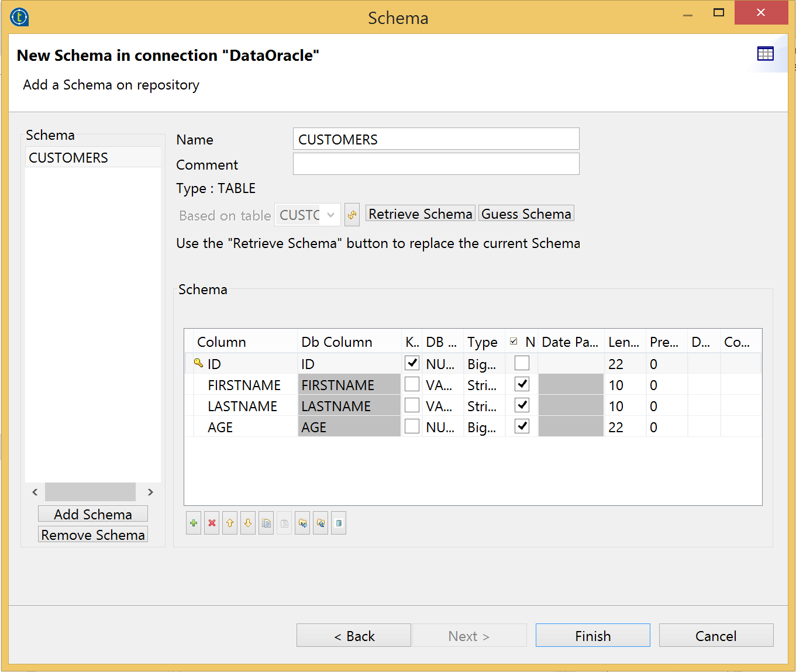Viewport: 796px width, 672px height.
Task: Toggle the Key checkbox for the ID column
Action: point(412,363)
